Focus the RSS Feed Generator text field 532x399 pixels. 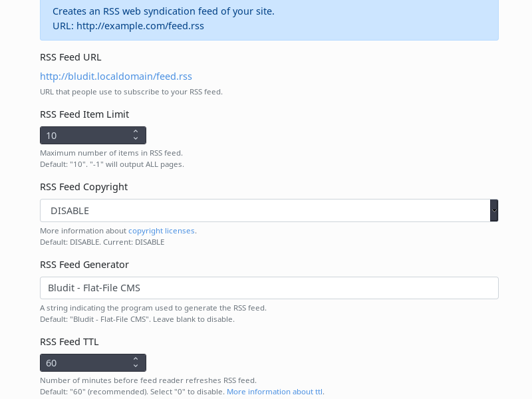coord(269,288)
